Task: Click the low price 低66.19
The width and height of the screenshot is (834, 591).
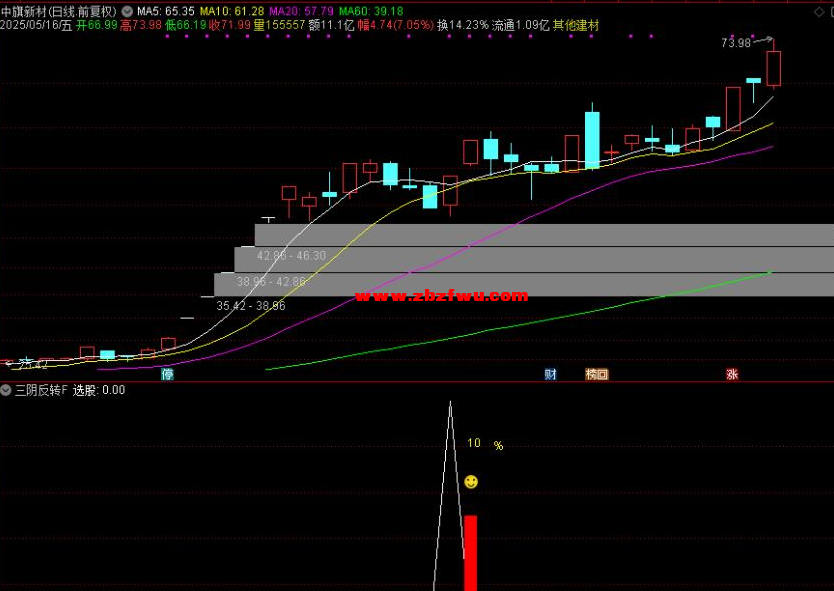Action: point(185,26)
